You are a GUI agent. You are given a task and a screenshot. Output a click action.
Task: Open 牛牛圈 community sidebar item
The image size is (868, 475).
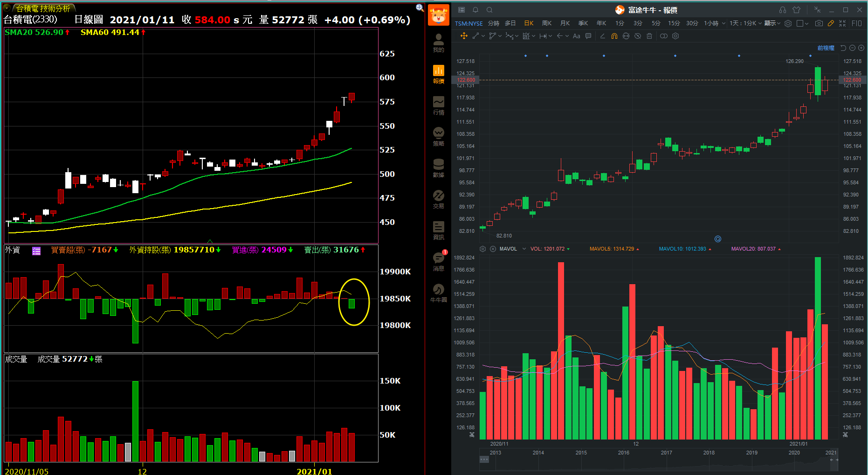(439, 293)
